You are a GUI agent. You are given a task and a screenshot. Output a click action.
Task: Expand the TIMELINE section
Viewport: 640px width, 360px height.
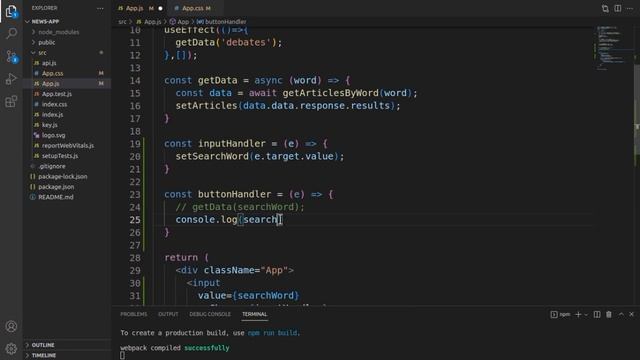(x=67, y=356)
